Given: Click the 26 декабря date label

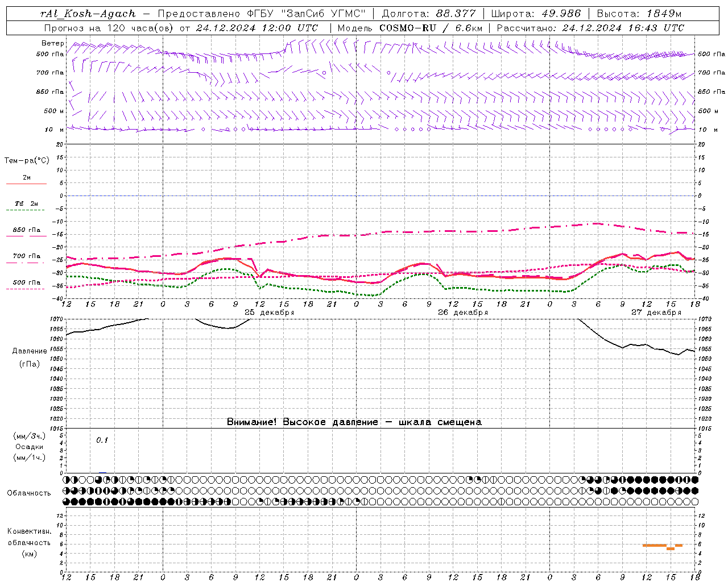Looking at the screenshot, I should [462, 313].
